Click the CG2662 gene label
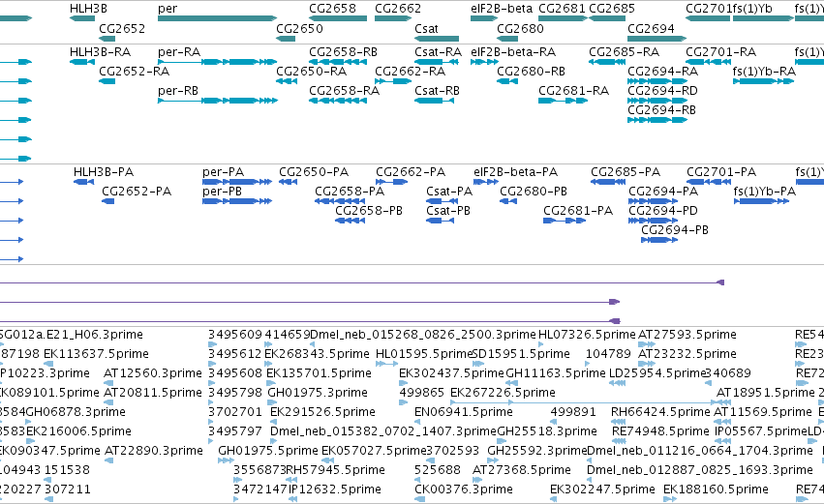The image size is (824, 504). pyautogui.click(x=398, y=9)
